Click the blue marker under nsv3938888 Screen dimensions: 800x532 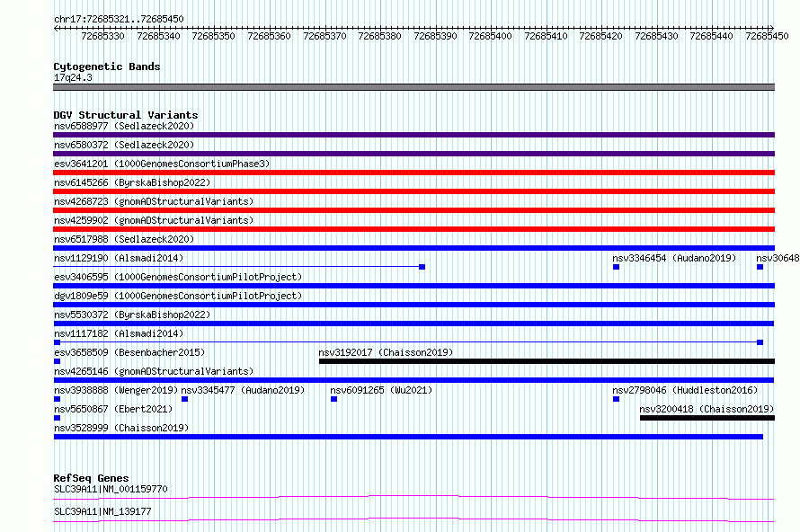pos(58,399)
